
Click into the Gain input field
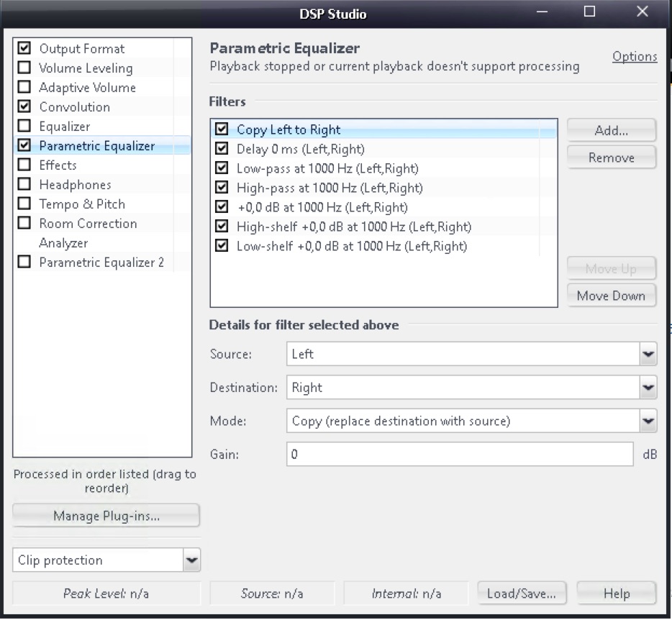460,454
